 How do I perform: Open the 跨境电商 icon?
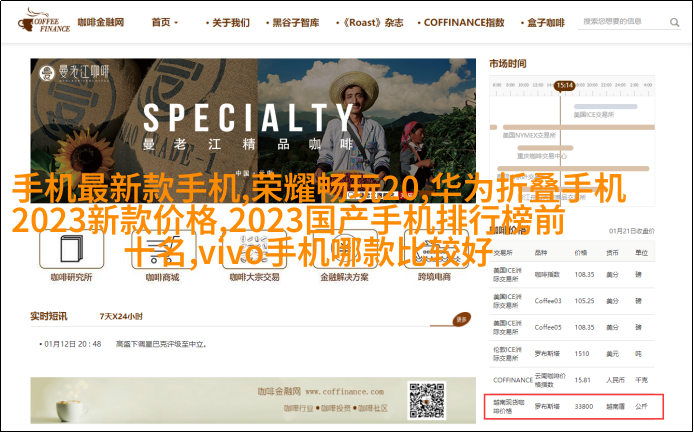pyautogui.click(x=435, y=249)
